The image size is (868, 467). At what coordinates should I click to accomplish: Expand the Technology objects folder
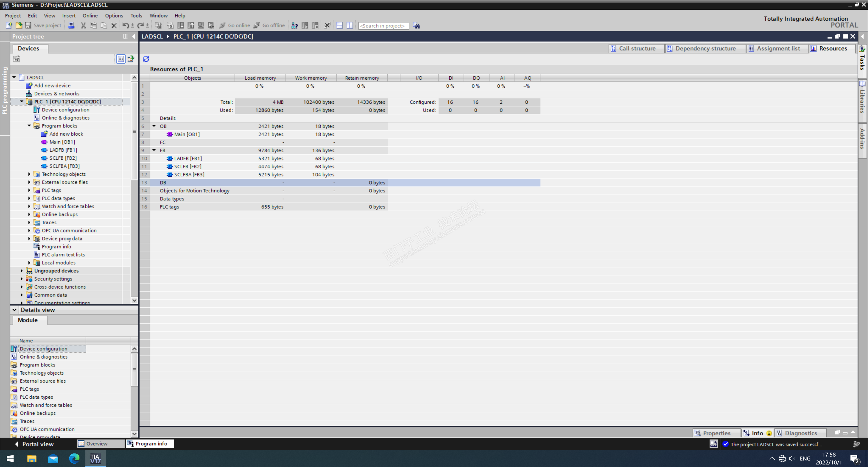tap(29, 174)
